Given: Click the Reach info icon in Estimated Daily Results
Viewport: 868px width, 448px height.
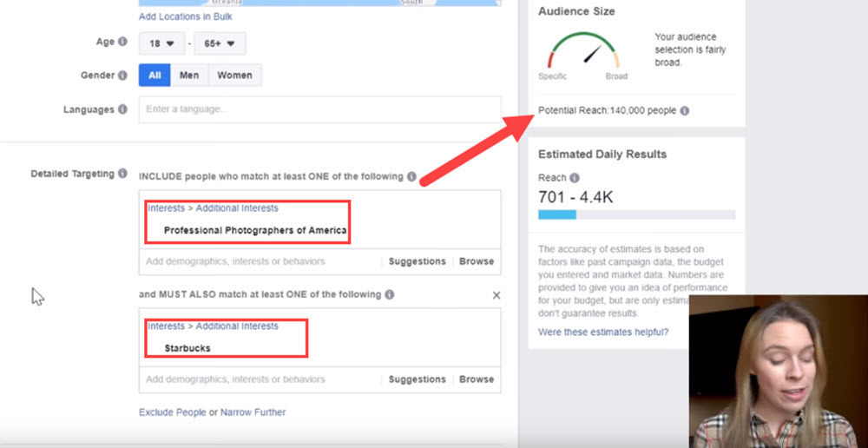Looking at the screenshot, I should pyautogui.click(x=575, y=178).
